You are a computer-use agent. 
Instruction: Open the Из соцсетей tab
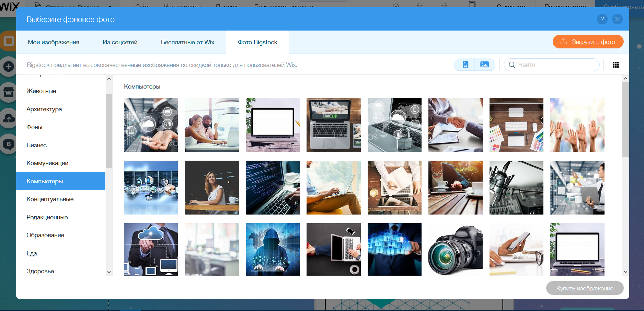120,42
